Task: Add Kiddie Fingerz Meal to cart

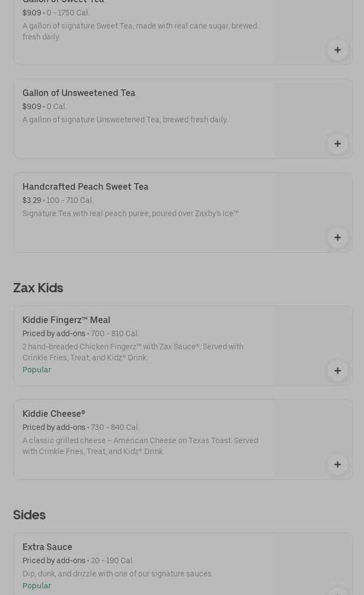Action: (x=337, y=371)
